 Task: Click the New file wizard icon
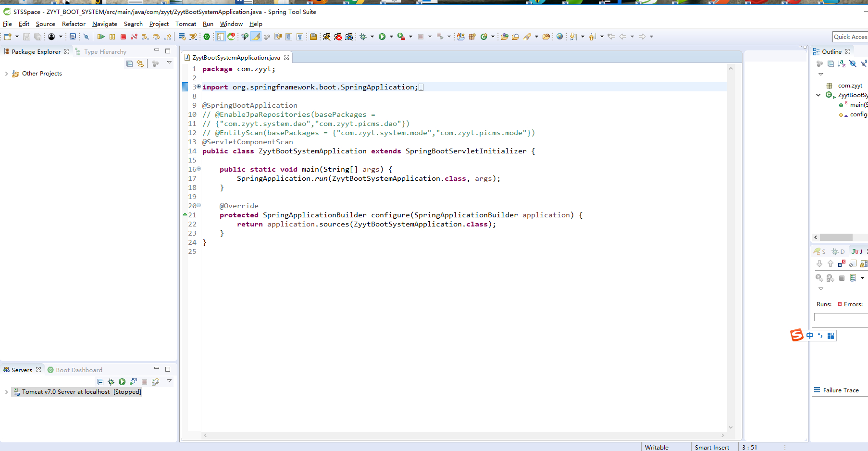click(8, 37)
